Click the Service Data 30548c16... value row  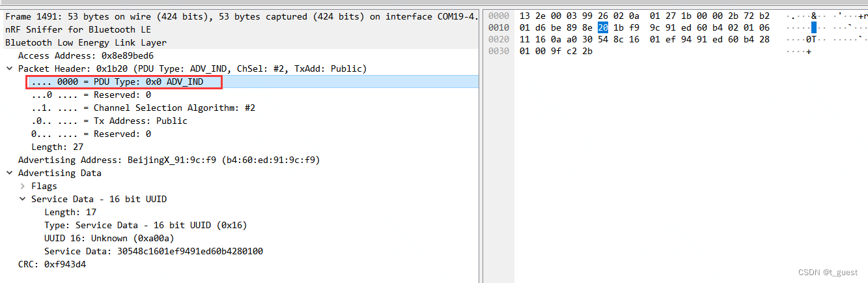(154, 251)
